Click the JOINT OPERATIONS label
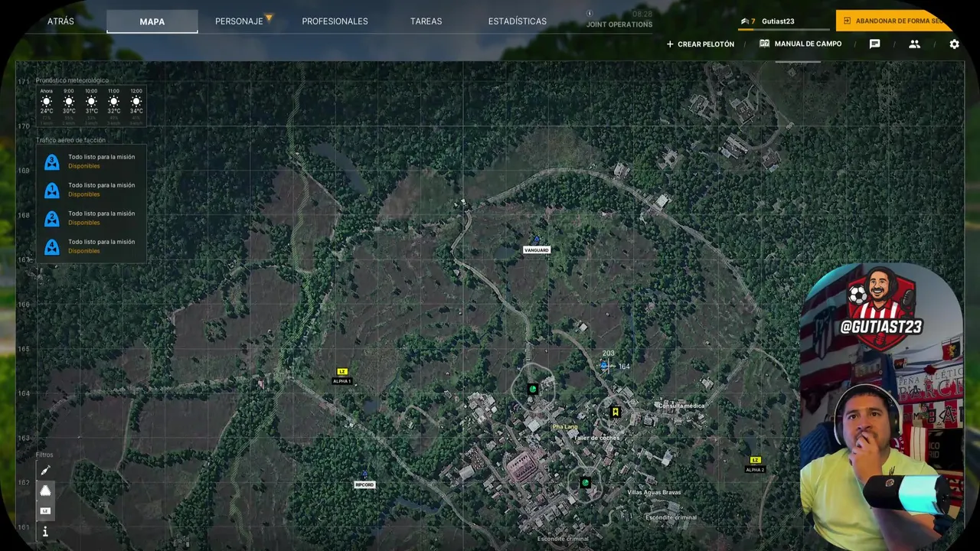 point(619,24)
